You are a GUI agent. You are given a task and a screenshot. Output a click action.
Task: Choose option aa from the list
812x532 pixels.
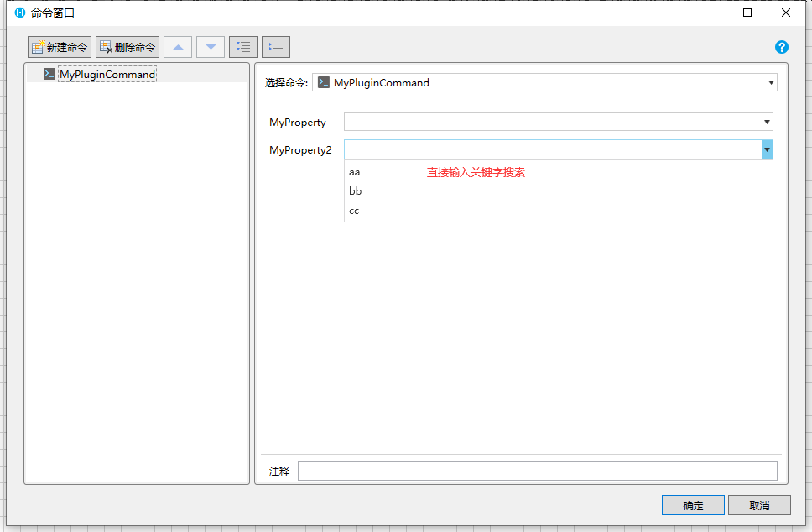(559, 172)
